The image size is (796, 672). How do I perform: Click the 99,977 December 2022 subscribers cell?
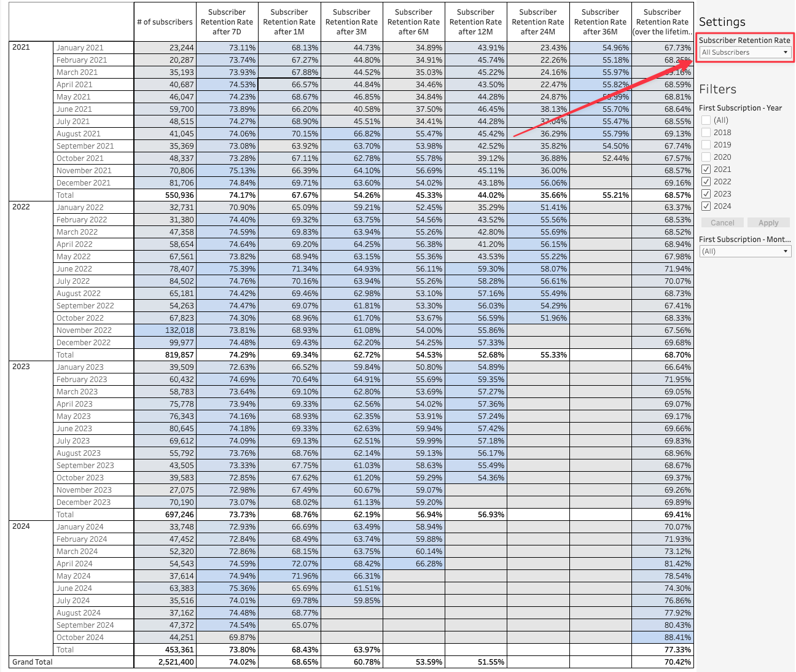(x=165, y=343)
